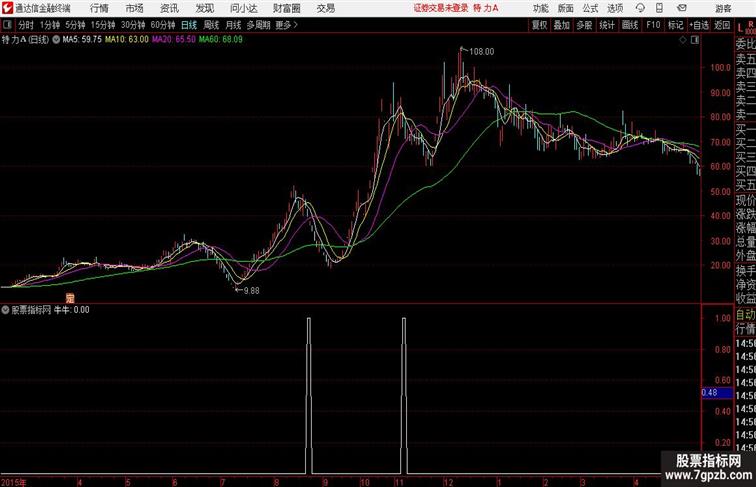This screenshot has height=487, width=756.
Task: Click the 画线 drawing button
Action: [630, 25]
